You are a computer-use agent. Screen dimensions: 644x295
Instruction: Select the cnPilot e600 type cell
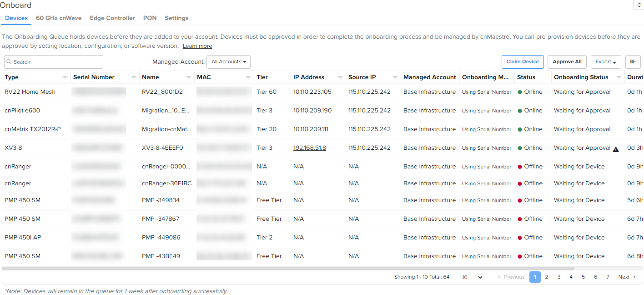pyautogui.click(x=22, y=111)
